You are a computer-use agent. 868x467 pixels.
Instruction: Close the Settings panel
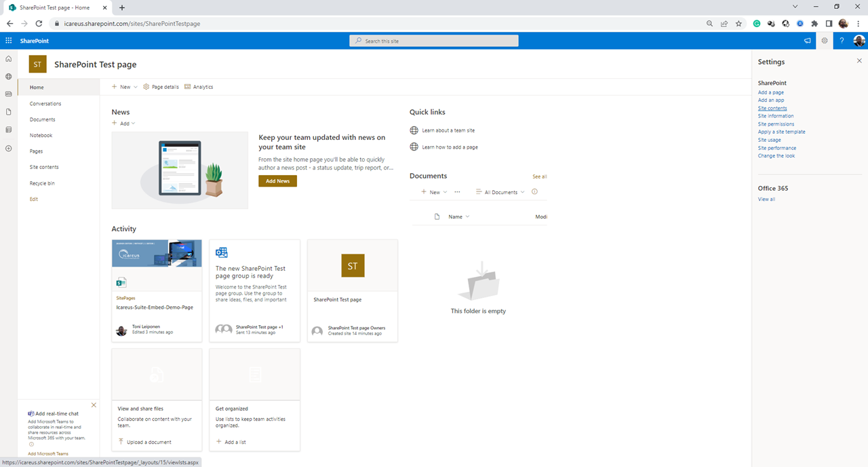859,61
